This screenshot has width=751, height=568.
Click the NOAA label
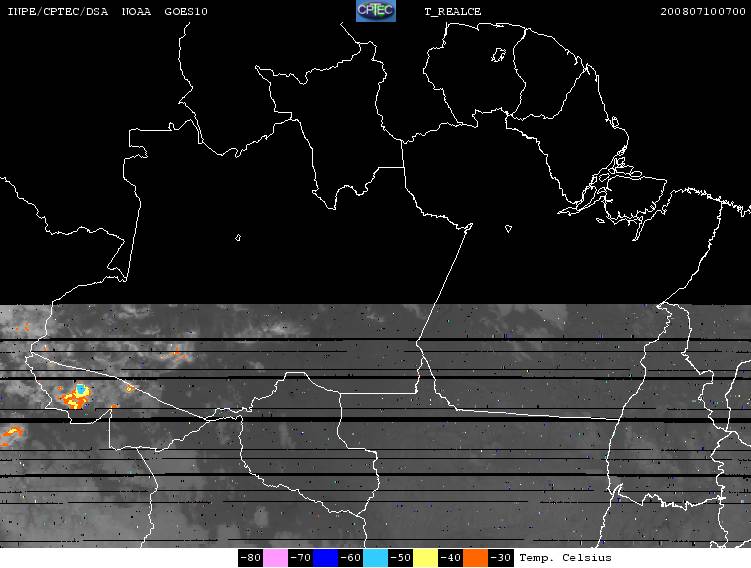click(x=136, y=11)
